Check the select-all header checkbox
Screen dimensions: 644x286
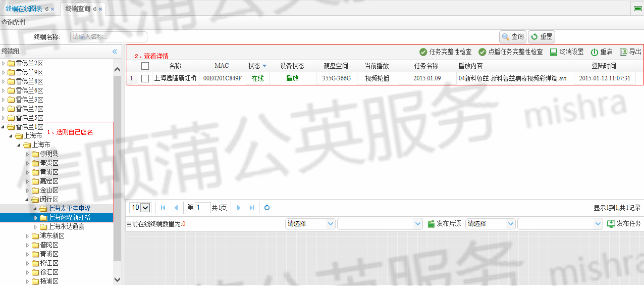click(x=145, y=66)
